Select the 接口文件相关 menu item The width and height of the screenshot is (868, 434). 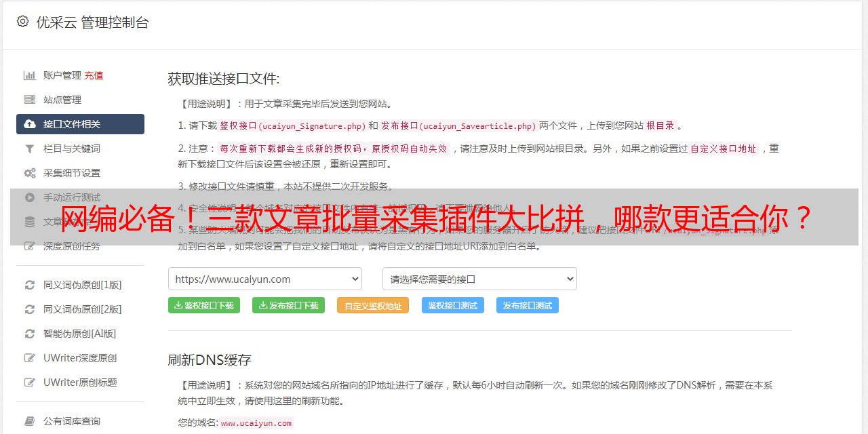click(80, 124)
